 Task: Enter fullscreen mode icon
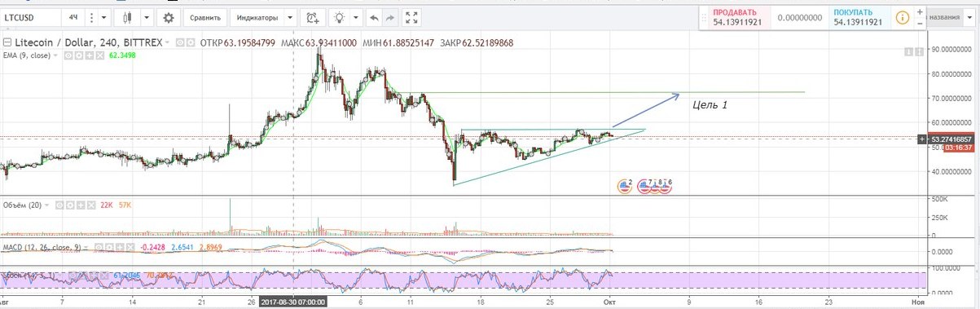tap(412, 17)
